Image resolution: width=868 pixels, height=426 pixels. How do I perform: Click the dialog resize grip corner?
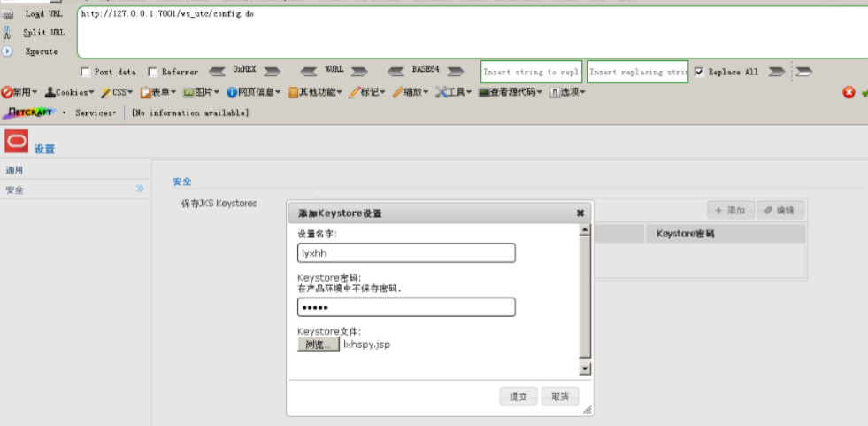pyautogui.click(x=587, y=409)
